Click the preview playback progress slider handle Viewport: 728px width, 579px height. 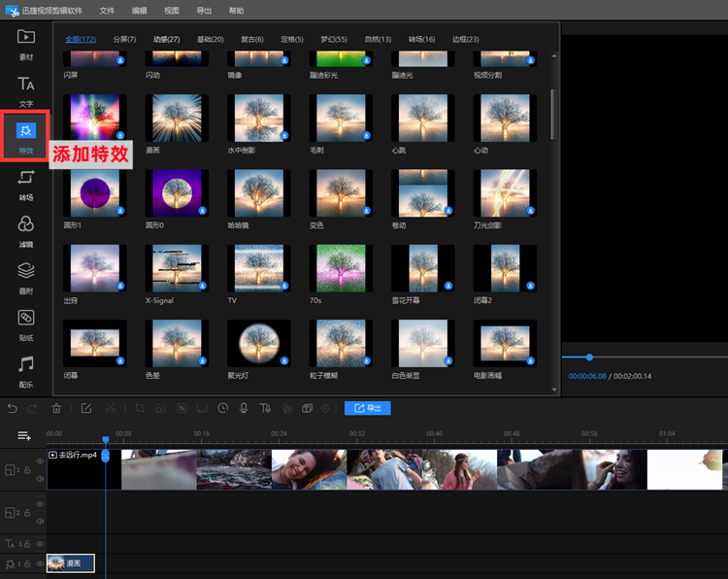tap(589, 357)
